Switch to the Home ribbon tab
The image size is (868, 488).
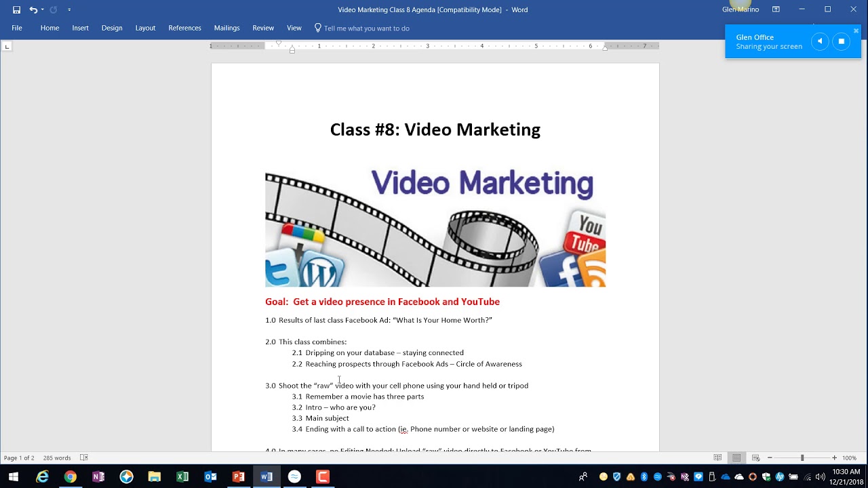50,28
